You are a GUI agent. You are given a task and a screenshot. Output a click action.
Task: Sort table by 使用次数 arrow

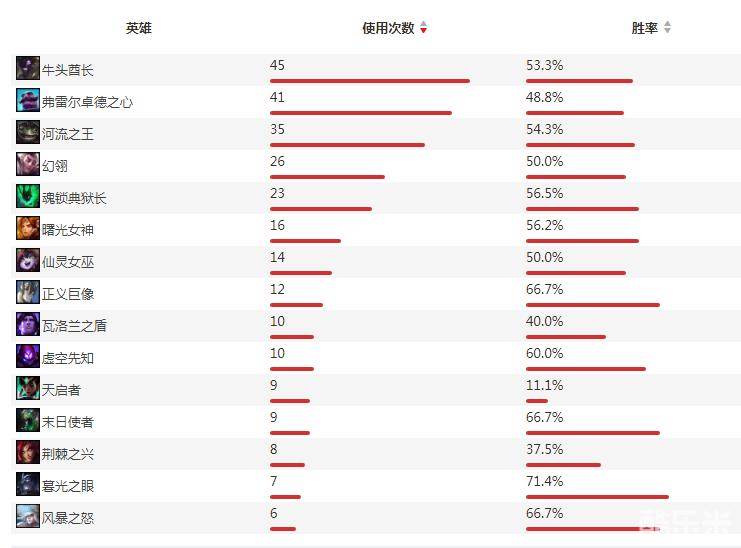423,28
